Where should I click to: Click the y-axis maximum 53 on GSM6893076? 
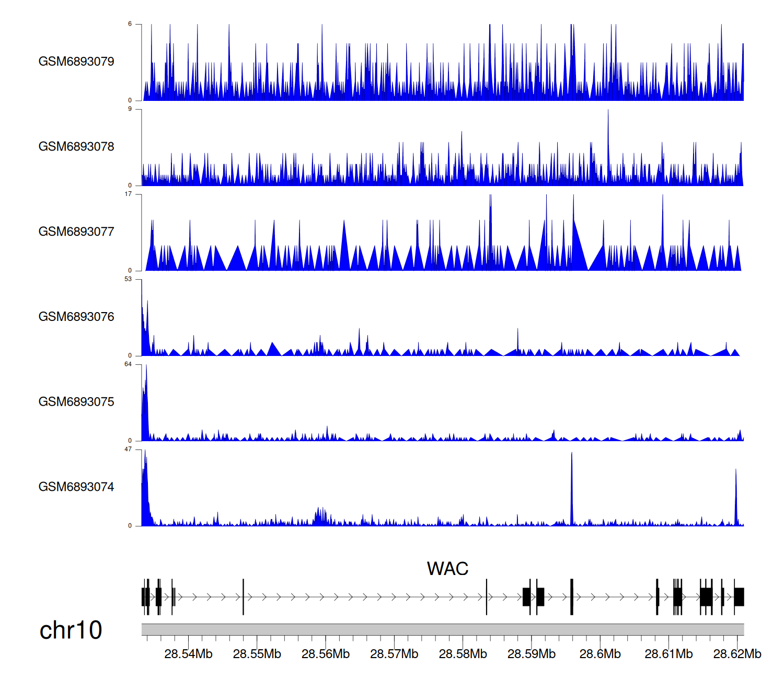click(128, 279)
